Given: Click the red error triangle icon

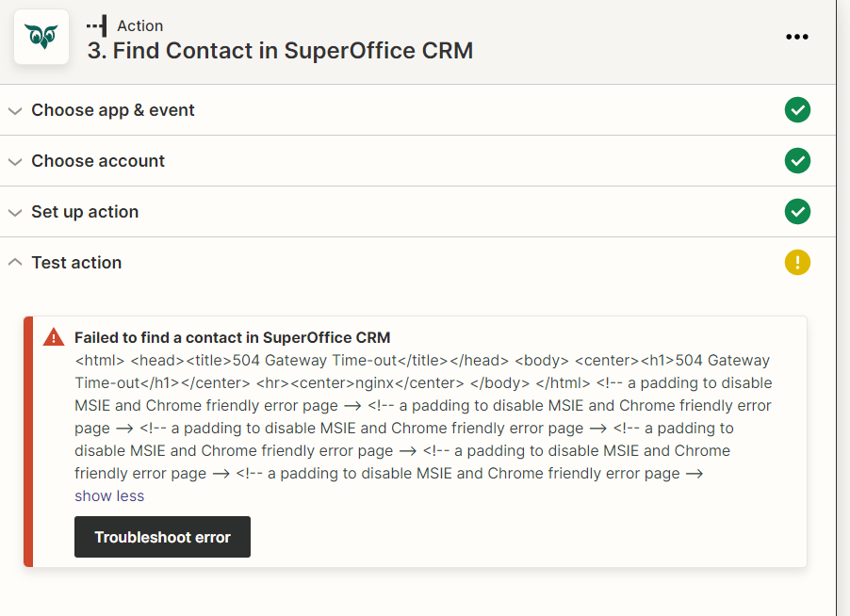Looking at the screenshot, I should [x=54, y=337].
